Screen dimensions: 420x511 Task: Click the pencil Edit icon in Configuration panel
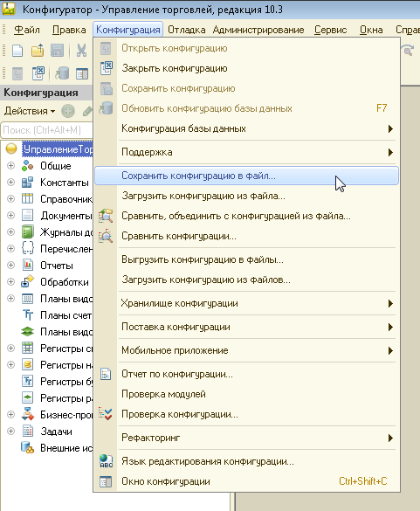[87, 111]
